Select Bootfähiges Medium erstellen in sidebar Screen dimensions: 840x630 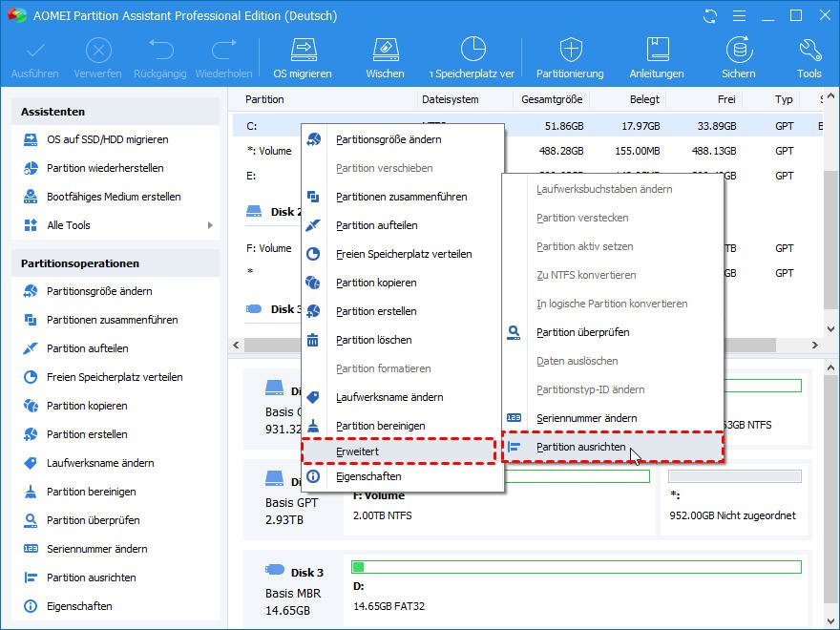(x=115, y=197)
